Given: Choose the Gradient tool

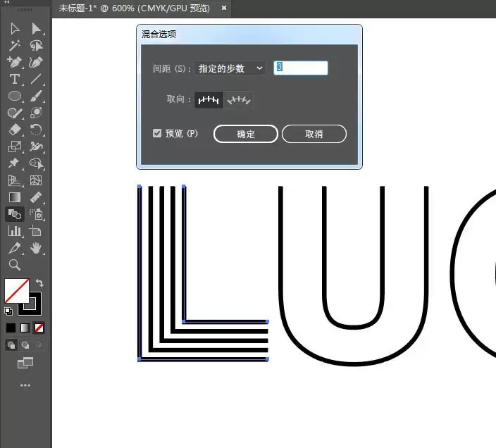Looking at the screenshot, I should point(15,197).
